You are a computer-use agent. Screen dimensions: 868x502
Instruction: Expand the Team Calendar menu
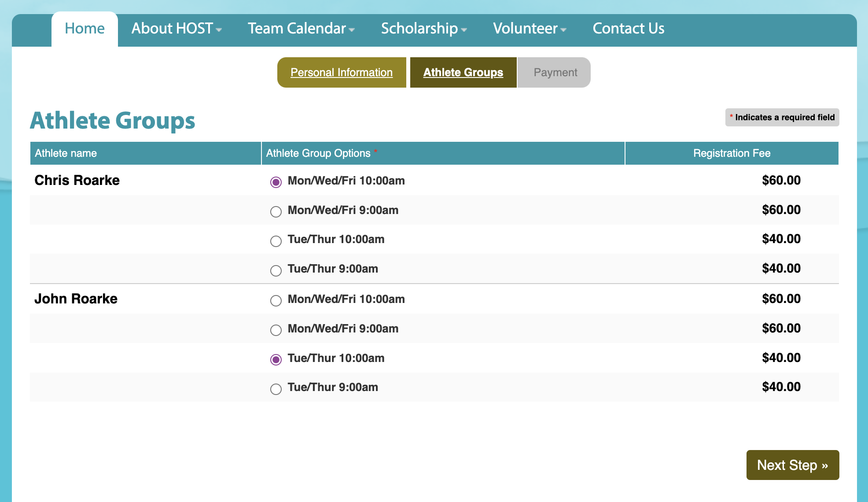point(301,29)
